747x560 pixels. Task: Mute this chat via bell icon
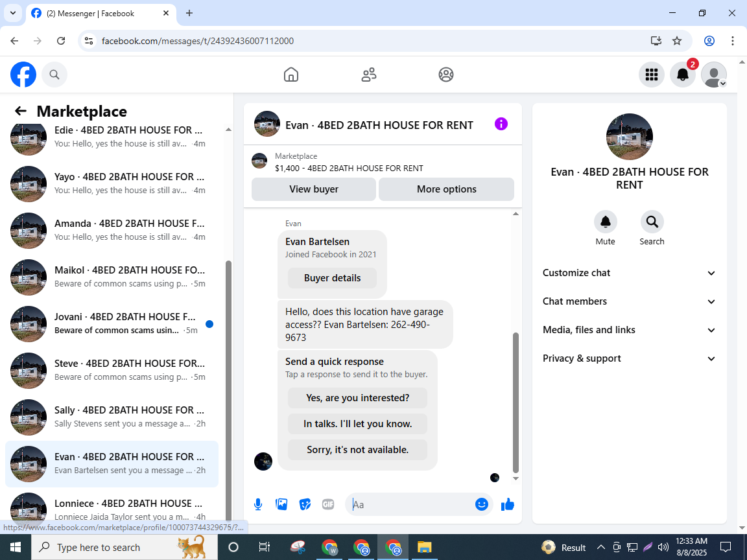point(606,222)
